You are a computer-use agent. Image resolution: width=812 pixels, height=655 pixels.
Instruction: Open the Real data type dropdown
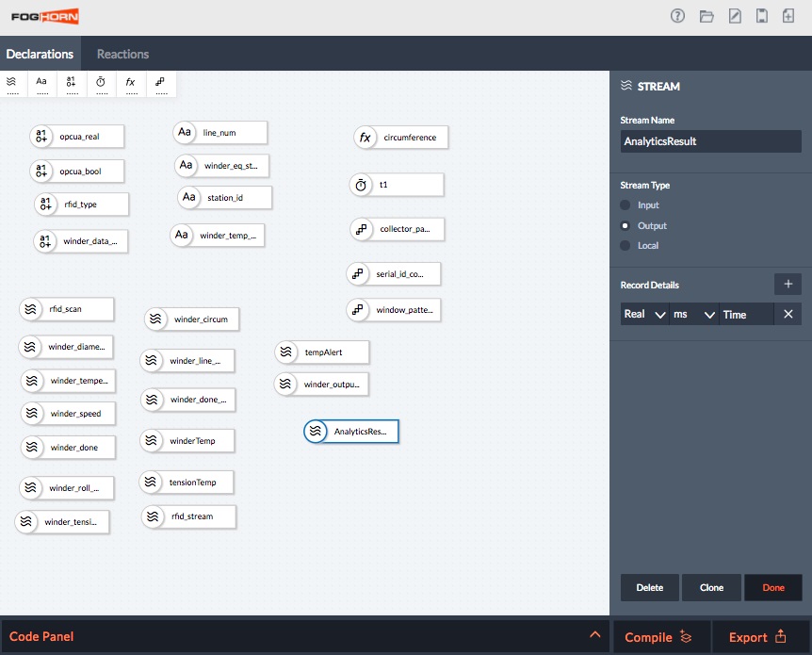(x=644, y=315)
